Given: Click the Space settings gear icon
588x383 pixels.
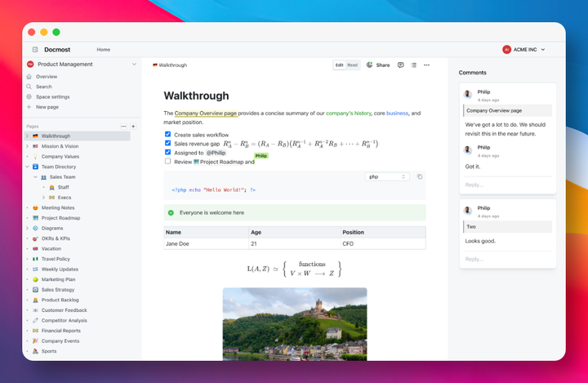Looking at the screenshot, I should [29, 97].
